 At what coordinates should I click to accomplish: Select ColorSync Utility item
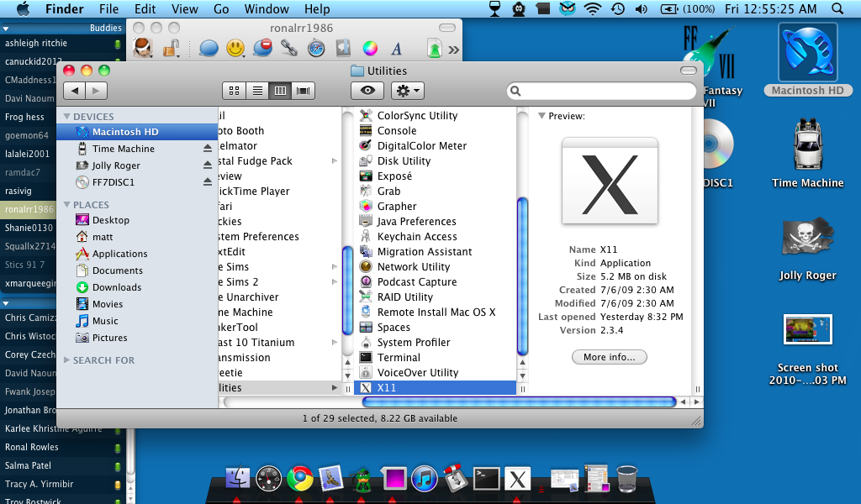[x=417, y=116]
